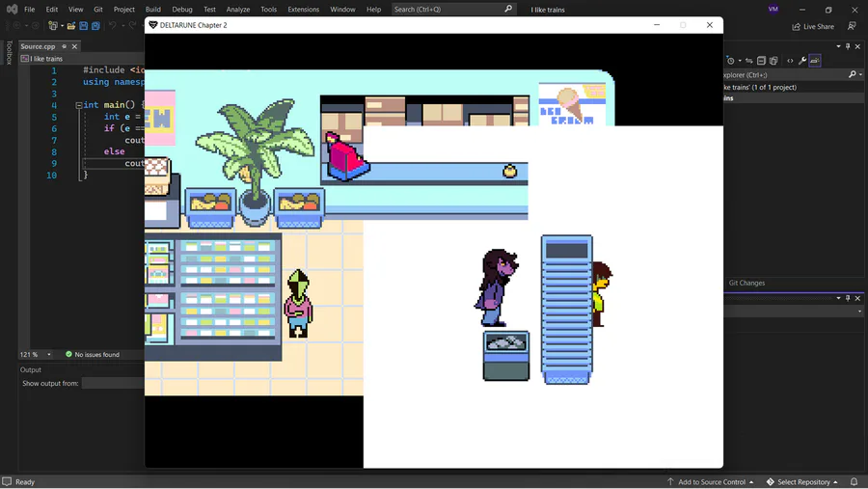Open the File menu
This screenshot has height=489, width=868.
(x=29, y=9)
